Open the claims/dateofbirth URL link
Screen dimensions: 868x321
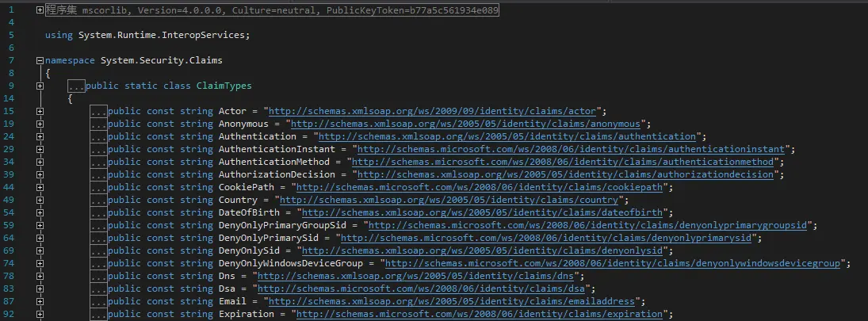(x=482, y=213)
